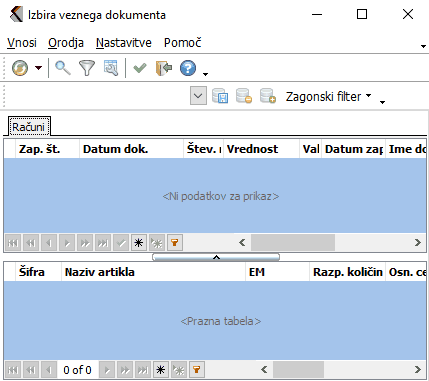Open the filter selection combo box arrow
The height and width of the screenshot is (381, 429).
pyautogui.click(x=198, y=96)
